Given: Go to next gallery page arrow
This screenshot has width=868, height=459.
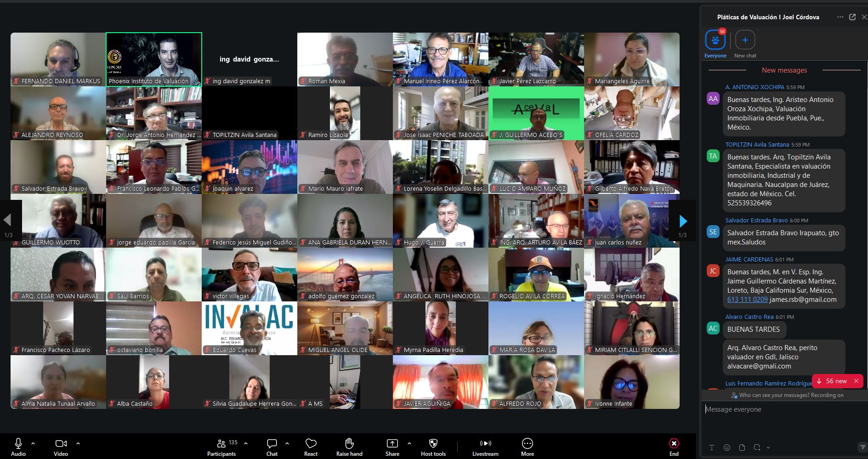Looking at the screenshot, I should click(x=683, y=221).
